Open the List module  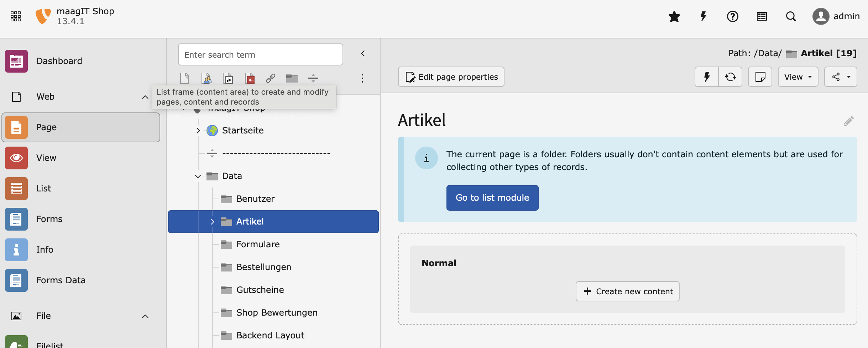pos(43,189)
